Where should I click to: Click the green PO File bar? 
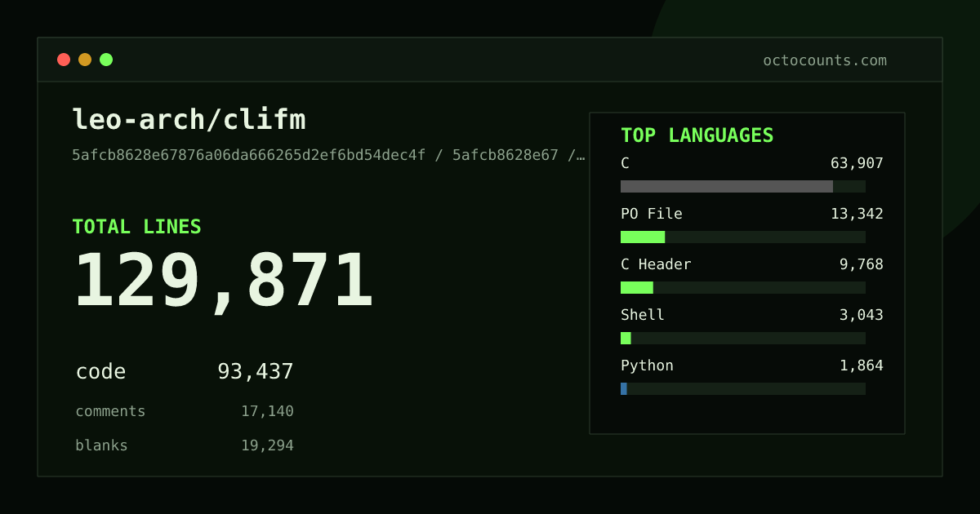tap(643, 237)
